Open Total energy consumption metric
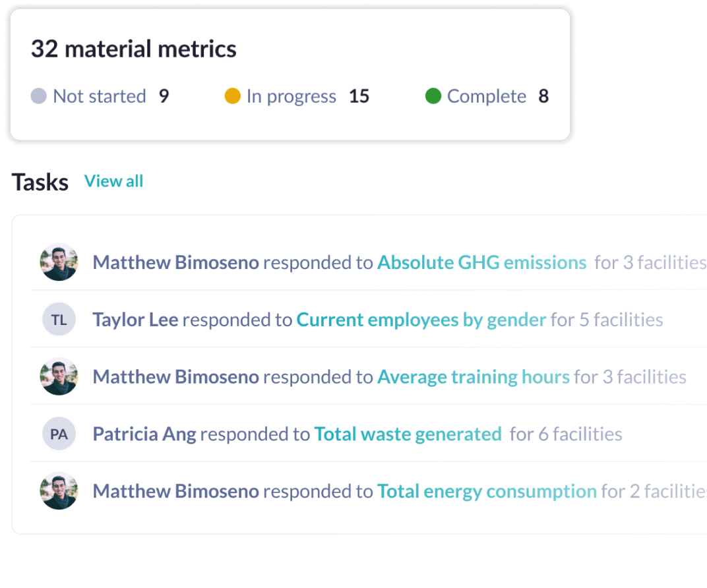Image resolution: width=707 pixels, height=588 pixels. point(487,491)
